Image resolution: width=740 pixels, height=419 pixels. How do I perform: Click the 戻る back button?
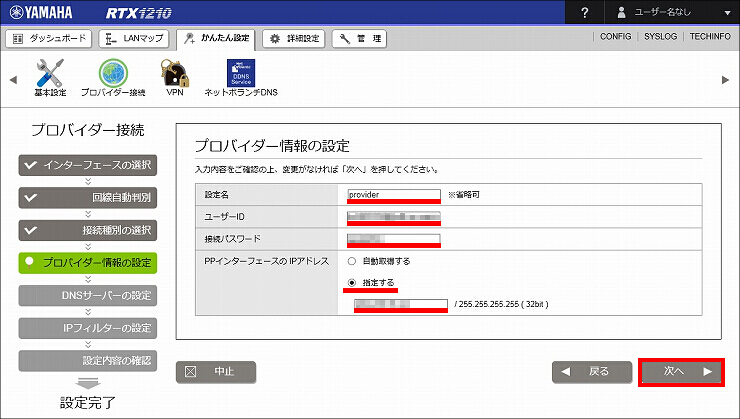(x=592, y=372)
